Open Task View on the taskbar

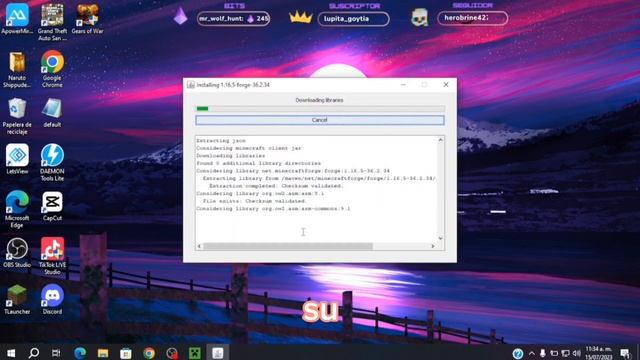tap(56, 353)
